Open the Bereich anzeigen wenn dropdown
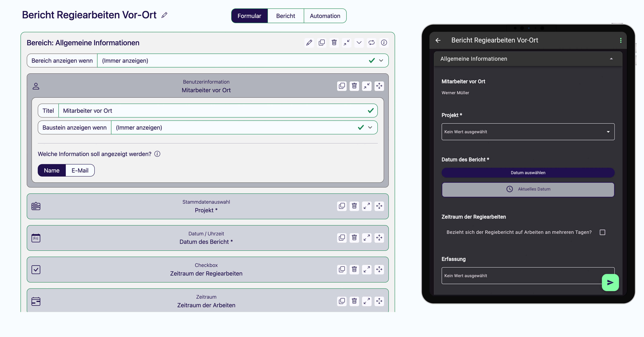This screenshot has width=644, height=337. (381, 61)
